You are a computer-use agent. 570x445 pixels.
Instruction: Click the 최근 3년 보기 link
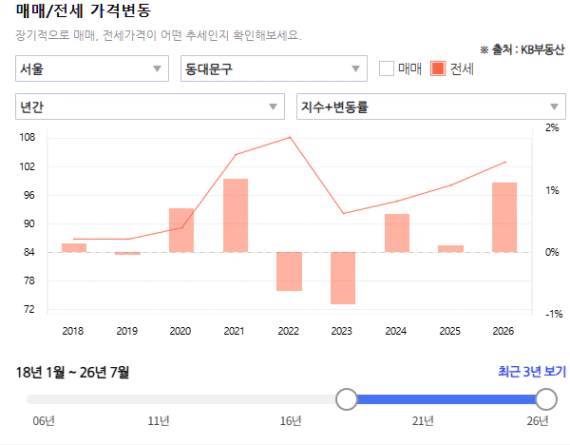click(x=532, y=372)
